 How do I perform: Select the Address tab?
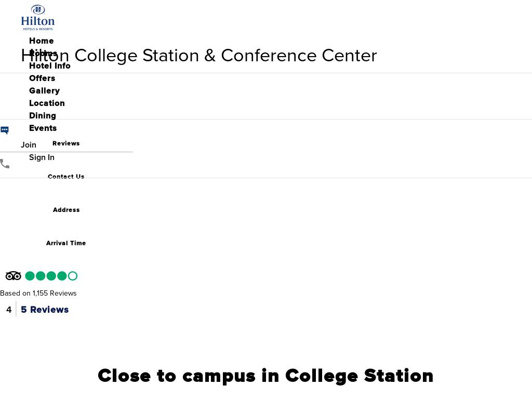66,210
